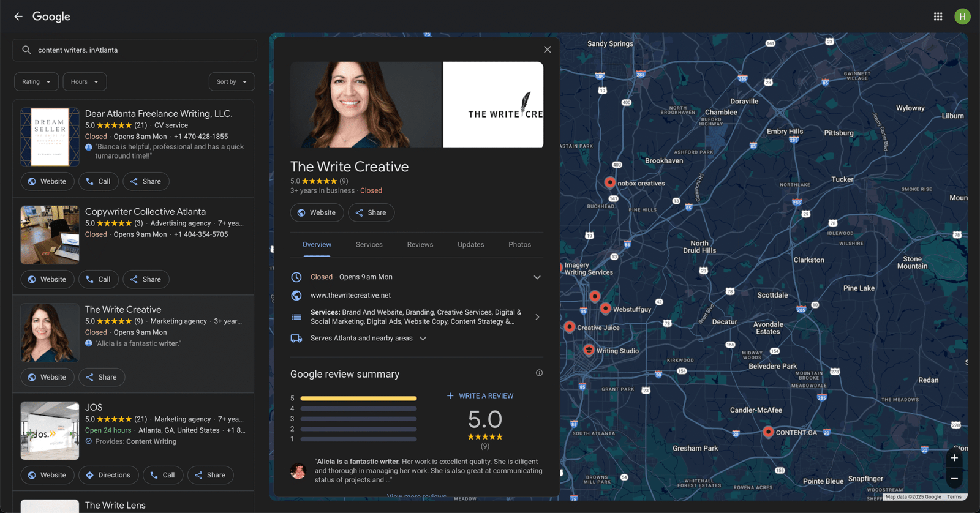Open The Write Creative logo photo

(x=493, y=105)
